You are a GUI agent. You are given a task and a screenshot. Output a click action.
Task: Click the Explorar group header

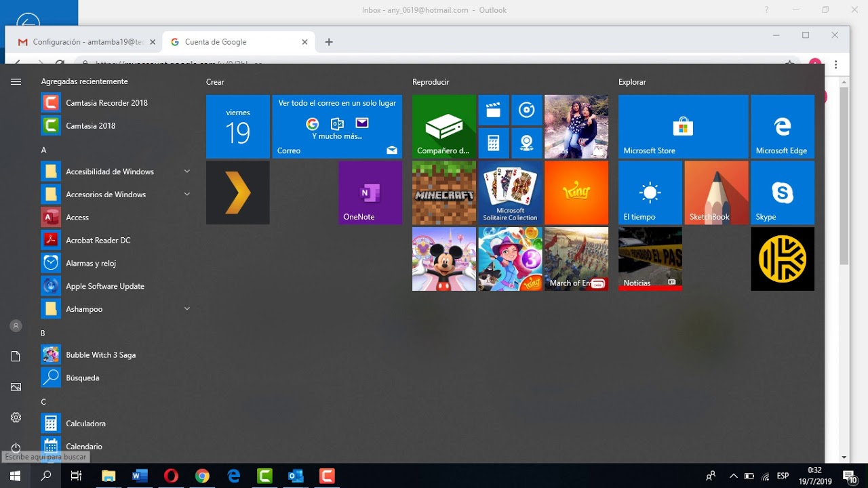(632, 82)
